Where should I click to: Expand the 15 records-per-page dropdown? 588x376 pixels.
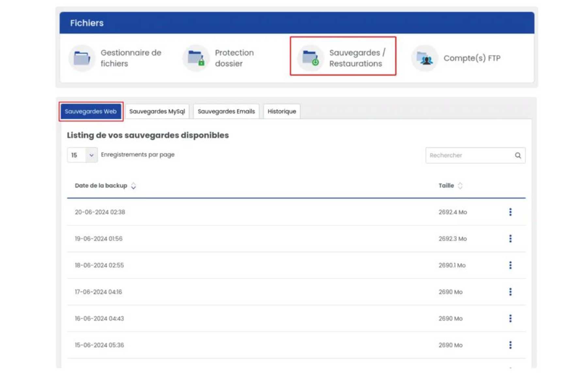pos(82,155)
